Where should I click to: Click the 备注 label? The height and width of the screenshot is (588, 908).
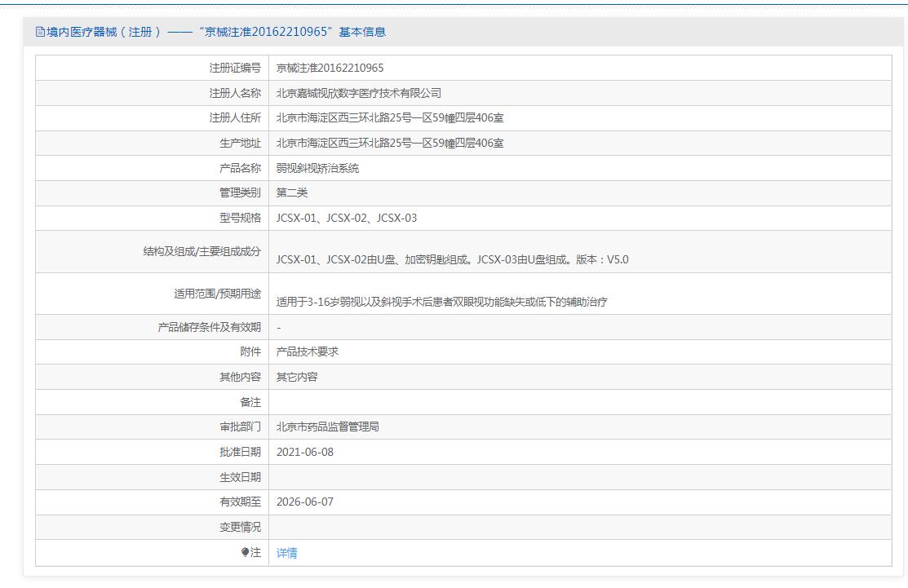click(250, 402)
